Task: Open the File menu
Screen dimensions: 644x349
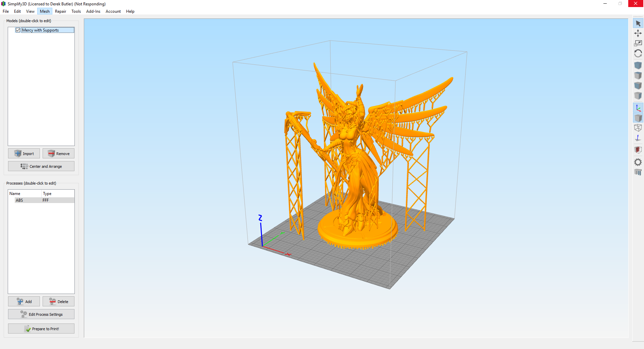Action: (6, 11)
